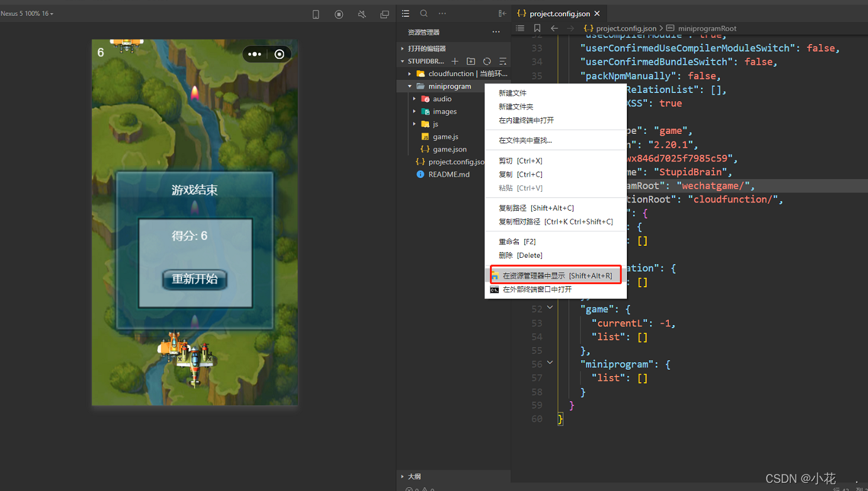868x491 pixels.
Task: Click the 重新开始 restart button in game
Action: (195, 279)
